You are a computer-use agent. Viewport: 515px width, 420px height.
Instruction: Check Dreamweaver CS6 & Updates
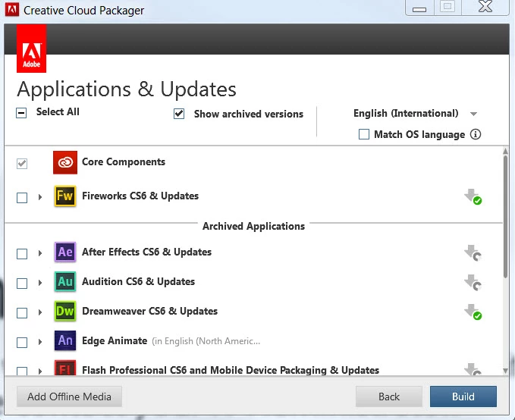coord(22,312)
